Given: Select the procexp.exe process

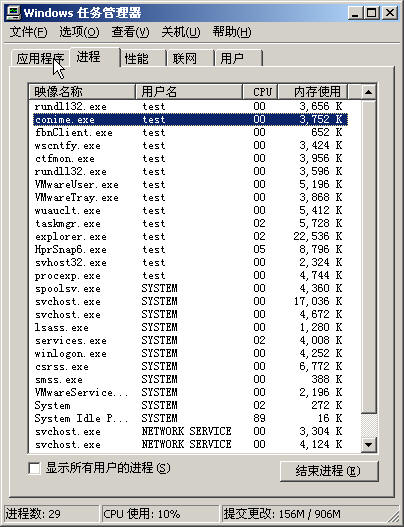Looking at the screenshot, I should pos(68,276).
